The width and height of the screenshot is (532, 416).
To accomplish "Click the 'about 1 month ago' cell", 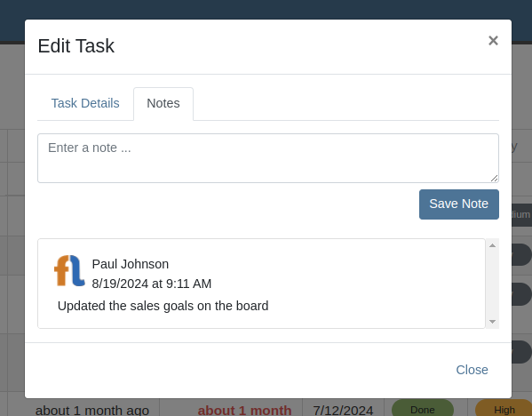I will point(92,410).
